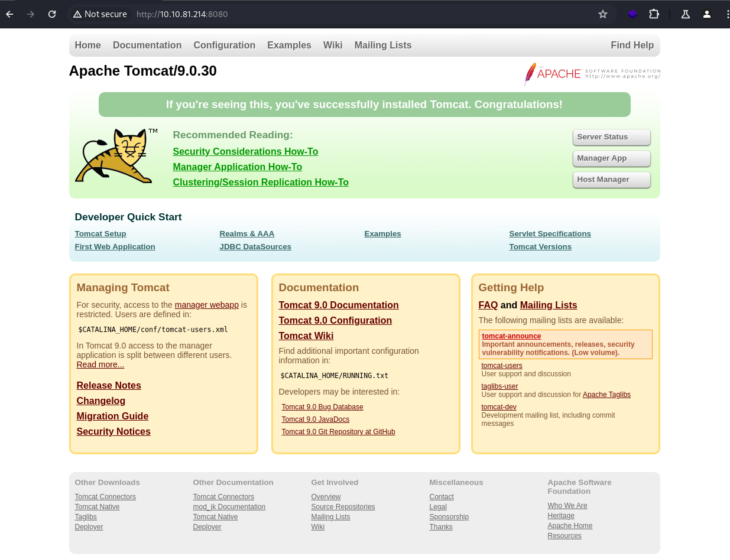Image resolution: width=730 pixels, height=560 pixels.
Task: Open the Source Repositories link
Action: pos(343,507)
